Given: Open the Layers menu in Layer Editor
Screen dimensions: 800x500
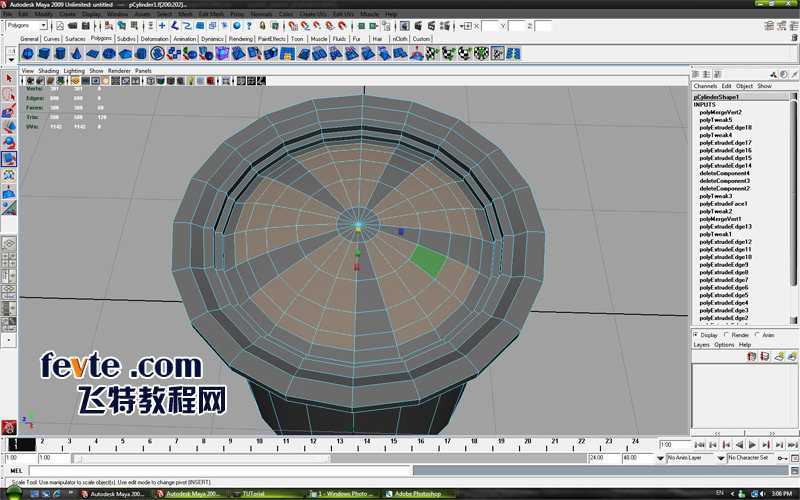Looking at the screenshot, I should (701, 345).
